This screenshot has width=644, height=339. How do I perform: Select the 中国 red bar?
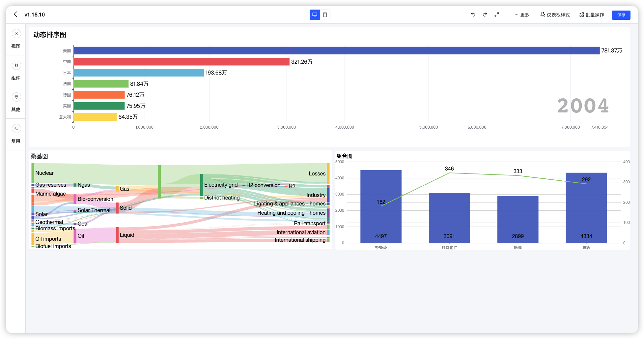click(182, 62)
